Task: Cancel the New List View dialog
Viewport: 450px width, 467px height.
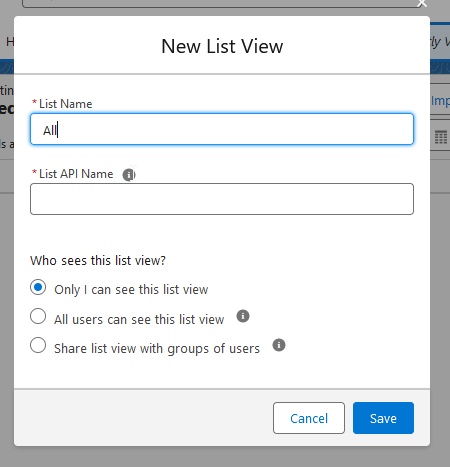Action: point(309,418)
